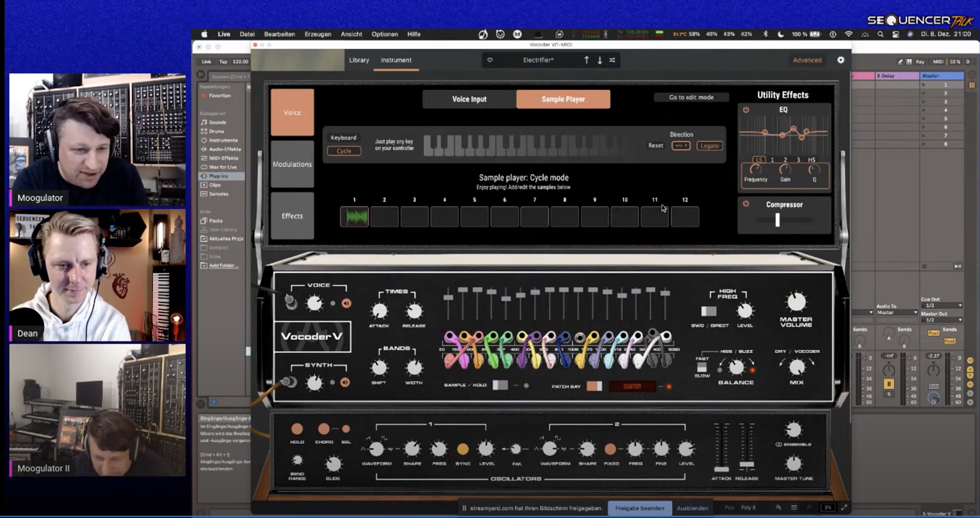Screen dimensions: 980x518
Task: Toggle the SWD / Direct high freq switch
Action: (709, 311)
